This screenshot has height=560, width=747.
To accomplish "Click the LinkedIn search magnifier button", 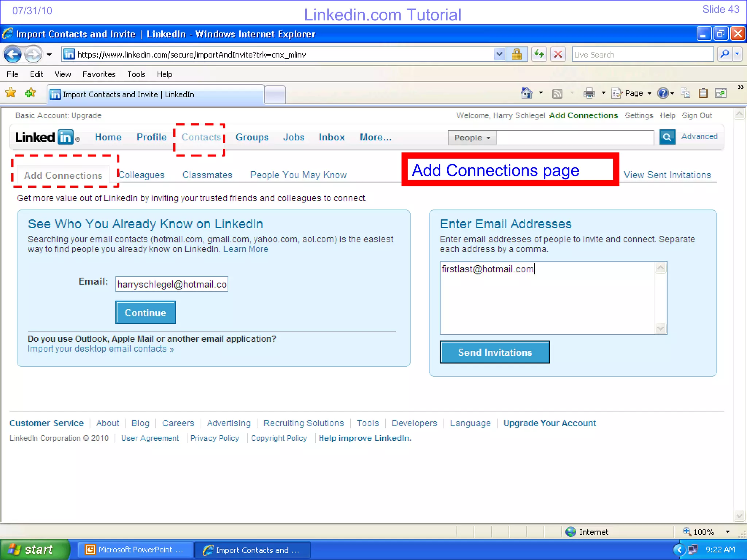I will (667, 137).
